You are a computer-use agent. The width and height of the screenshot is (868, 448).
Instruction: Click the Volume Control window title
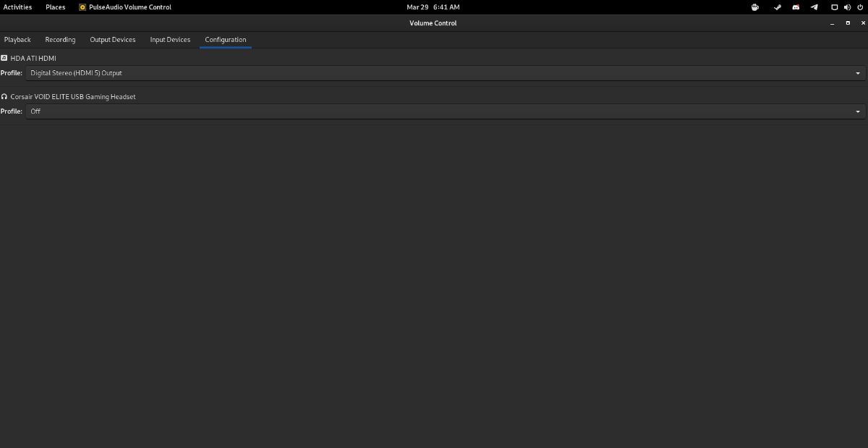coord(433,23)
